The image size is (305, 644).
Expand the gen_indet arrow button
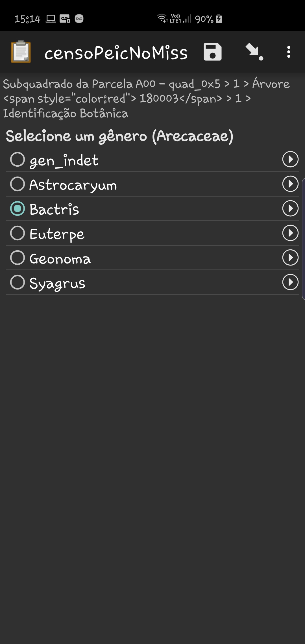[290, 159]
